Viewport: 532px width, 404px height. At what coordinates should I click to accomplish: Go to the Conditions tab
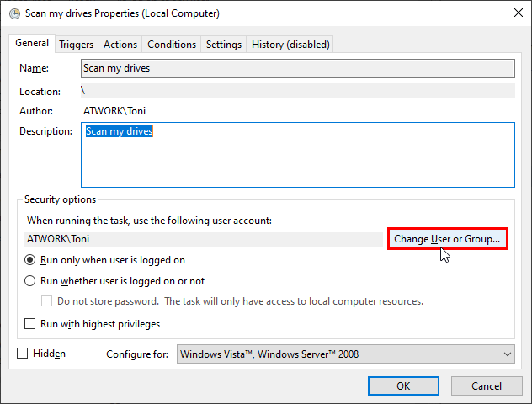click(172, 45)
